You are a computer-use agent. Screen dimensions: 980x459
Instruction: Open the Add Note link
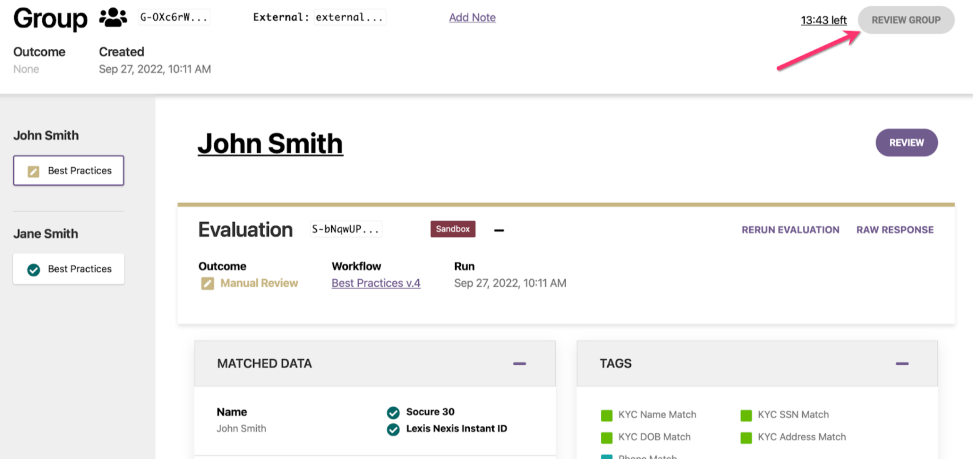[x=472, y=17]
